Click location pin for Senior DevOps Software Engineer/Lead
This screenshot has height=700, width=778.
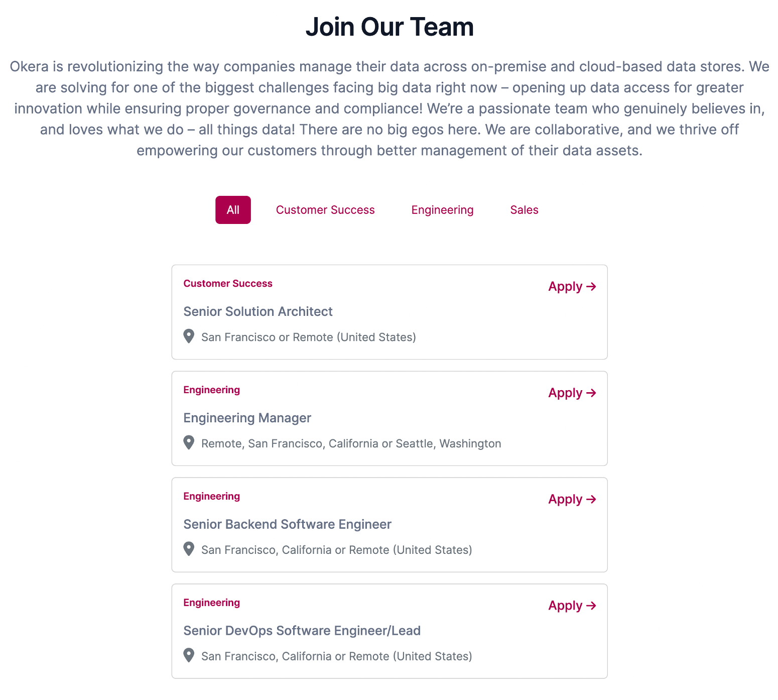(x=189, y=656)
